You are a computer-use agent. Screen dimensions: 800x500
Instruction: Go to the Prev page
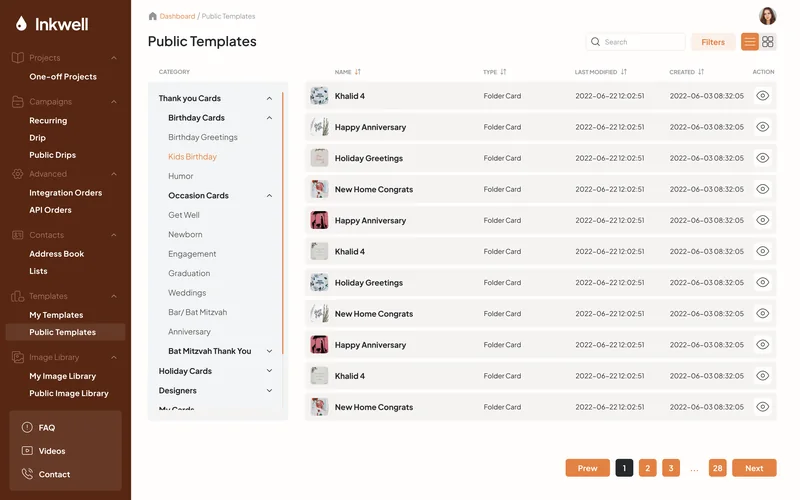[587, 468]
